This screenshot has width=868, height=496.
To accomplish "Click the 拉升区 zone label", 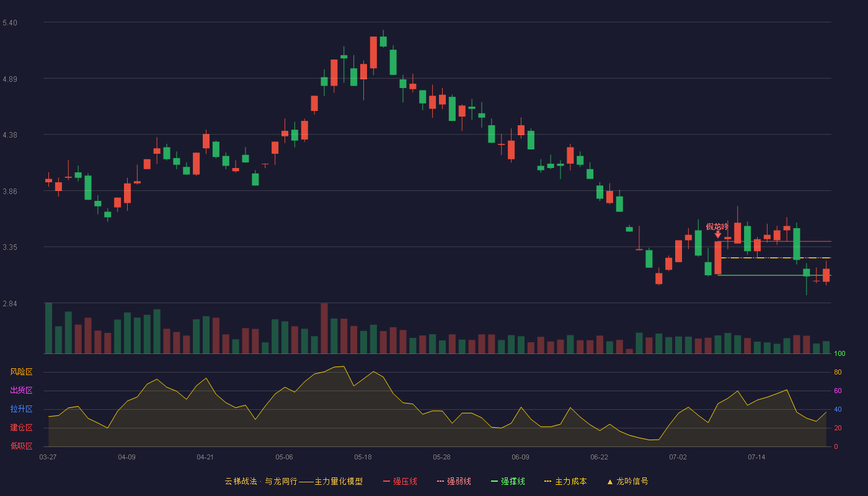I will click(21, 409).
